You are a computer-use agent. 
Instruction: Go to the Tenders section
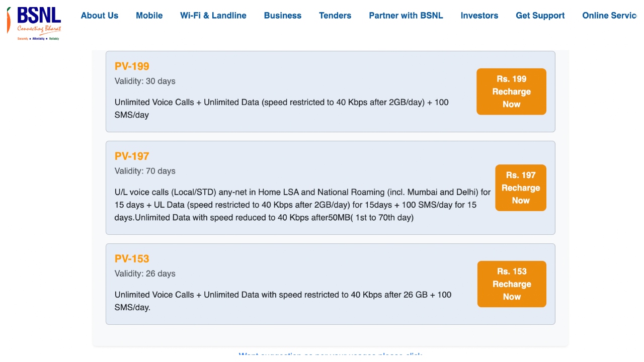click(x=335, y=16)
